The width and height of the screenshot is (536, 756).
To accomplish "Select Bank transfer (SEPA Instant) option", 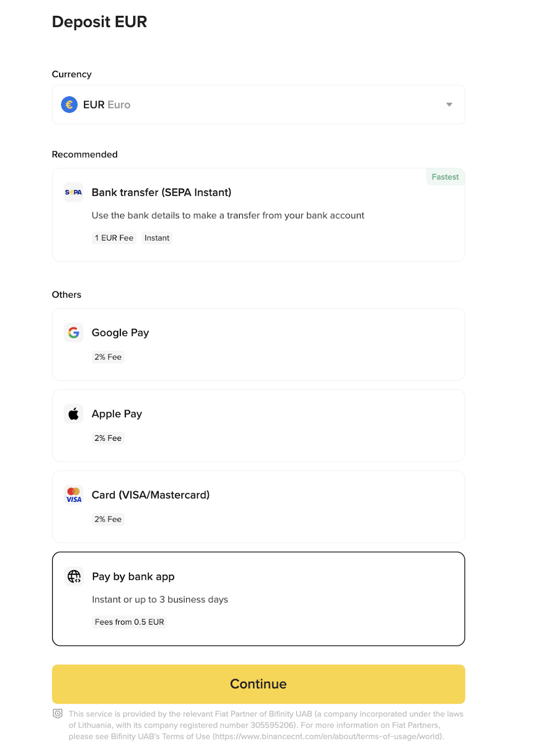I will coord(258,215).
